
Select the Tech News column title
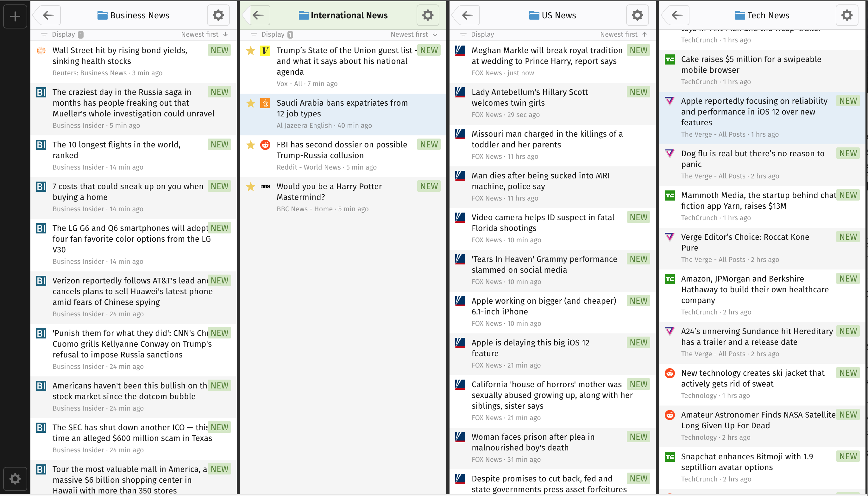coord(769,15)
